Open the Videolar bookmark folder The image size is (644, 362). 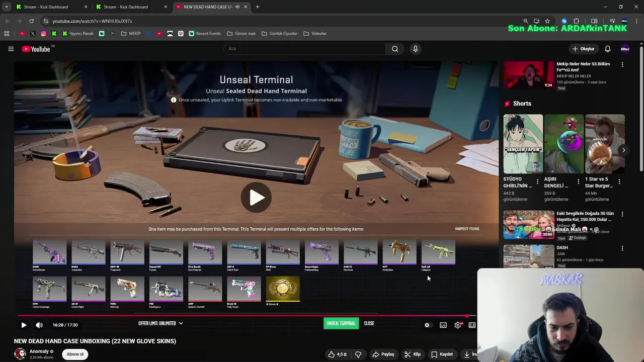(315, 34)
